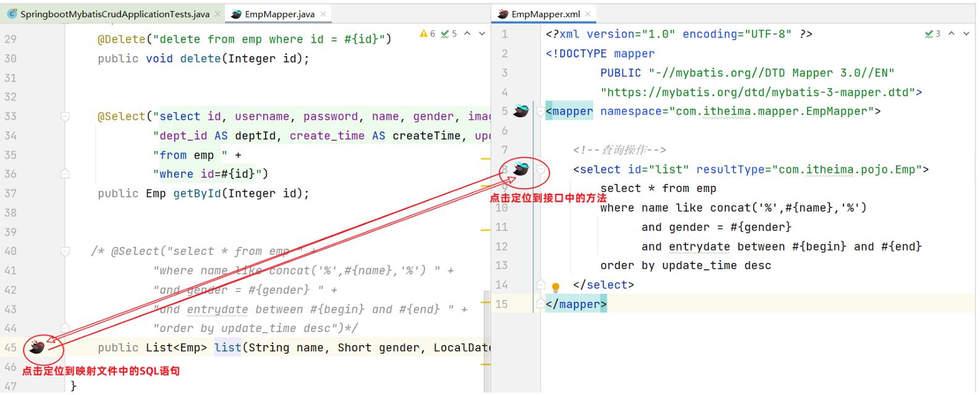The image size is (980, 395).
Task: Click the mybatis-3-mapper.dtd URL
Action: coord(758,92)
